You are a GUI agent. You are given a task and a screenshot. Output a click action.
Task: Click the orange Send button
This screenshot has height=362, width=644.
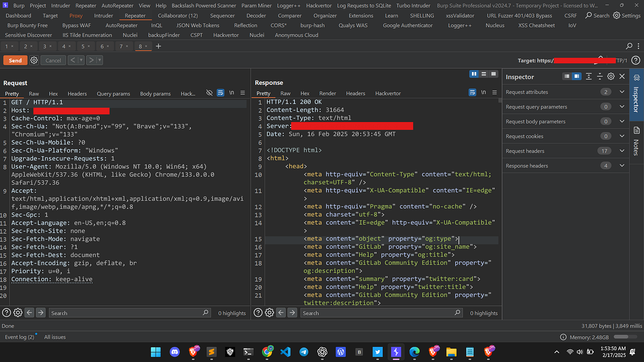pyautogui.click(x=15, y=60)
